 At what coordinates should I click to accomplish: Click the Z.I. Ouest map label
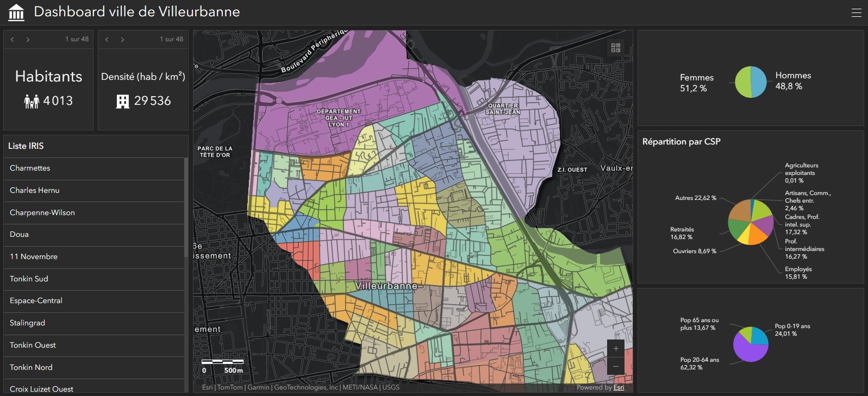pyautogui.click(x=572, y=169)
